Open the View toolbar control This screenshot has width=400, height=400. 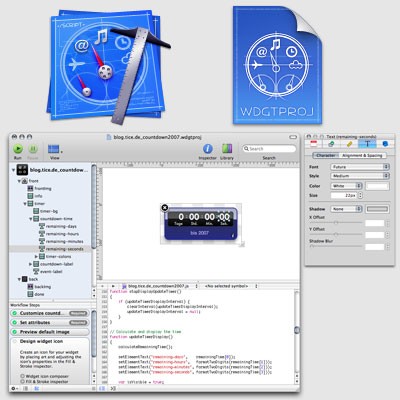55,149
